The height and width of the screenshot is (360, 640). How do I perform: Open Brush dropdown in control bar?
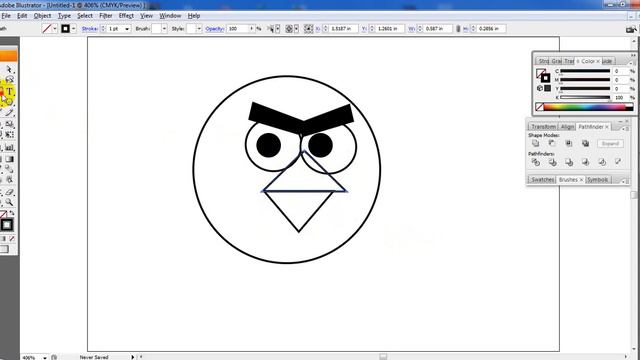click(x=164, y=29)
